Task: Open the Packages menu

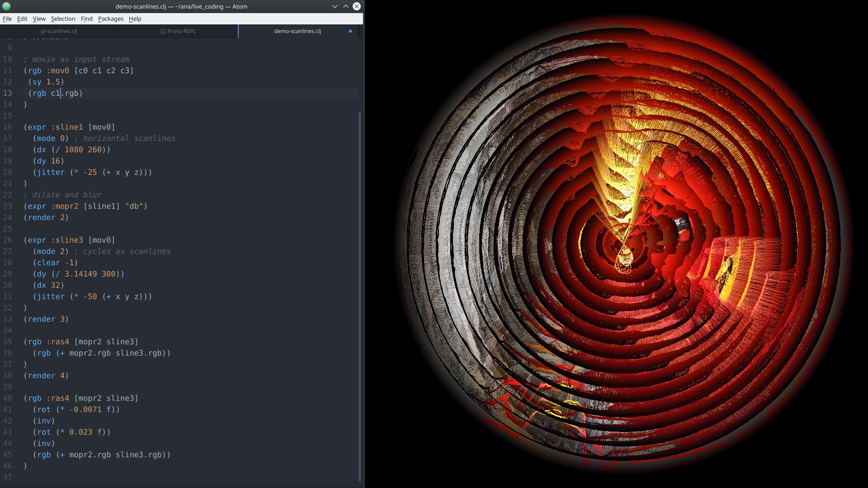Action: click(x=110, y=19)
